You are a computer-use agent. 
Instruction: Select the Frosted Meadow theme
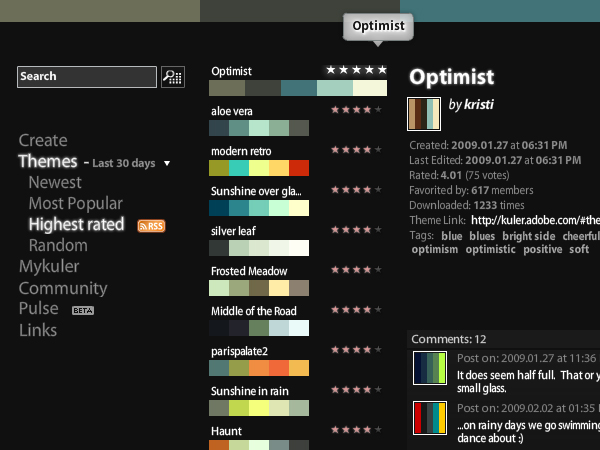249,271
